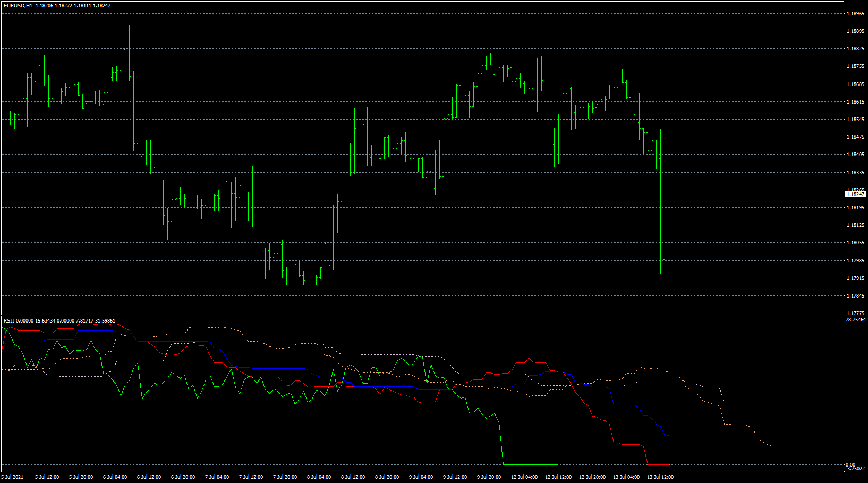Click the 1.18195 price axis label
Viewport: 868px width, 483px height.
click(x=855, y=208)
